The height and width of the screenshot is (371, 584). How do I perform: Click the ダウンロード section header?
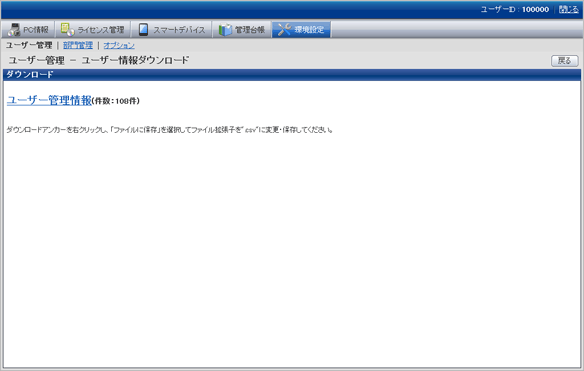pyautogui.click(x=292, y=74)
